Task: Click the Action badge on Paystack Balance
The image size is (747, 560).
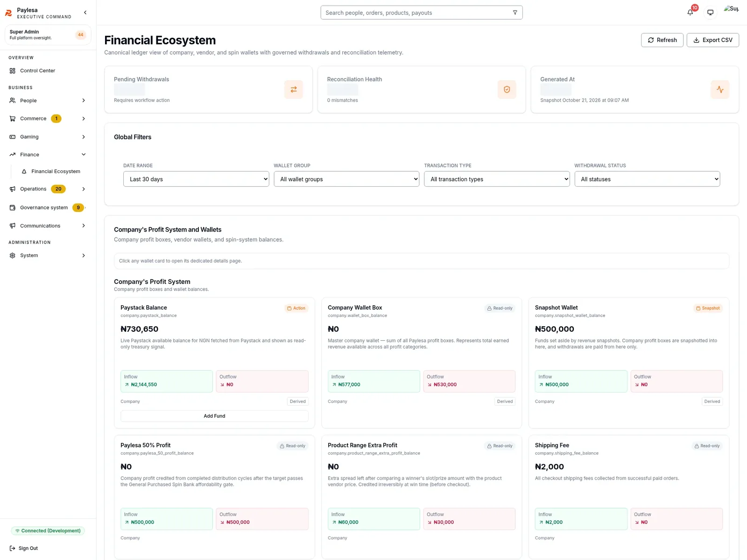Action: (296, 308)
